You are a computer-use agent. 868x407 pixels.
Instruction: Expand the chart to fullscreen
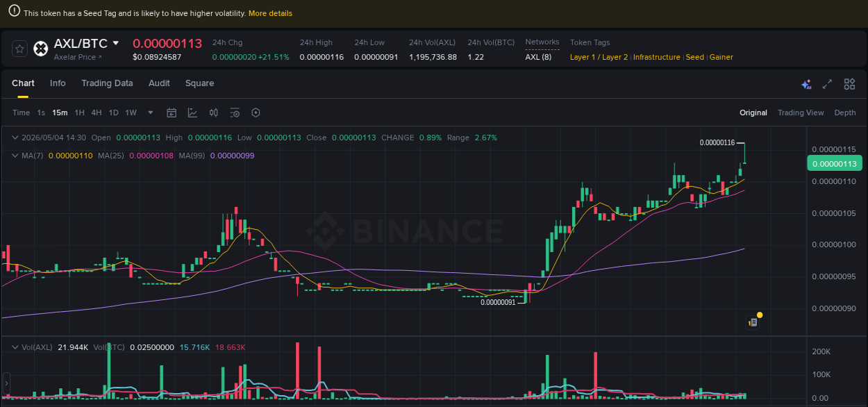tap(827, 84)
